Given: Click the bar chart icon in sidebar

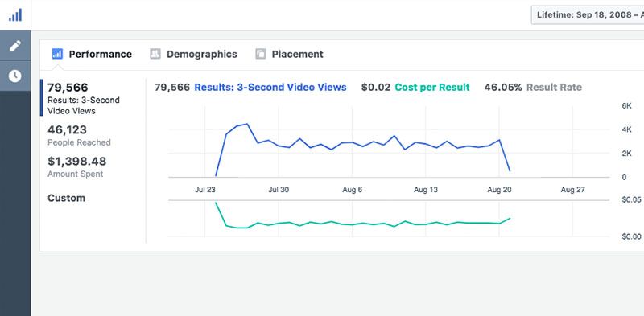Looking at the screenshot, I should 15,15.
